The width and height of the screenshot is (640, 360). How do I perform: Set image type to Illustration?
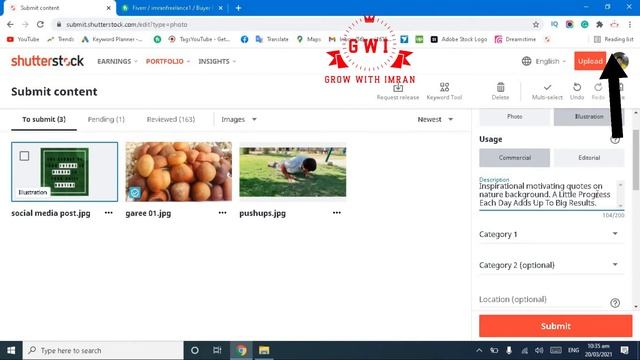click(589, 117)
